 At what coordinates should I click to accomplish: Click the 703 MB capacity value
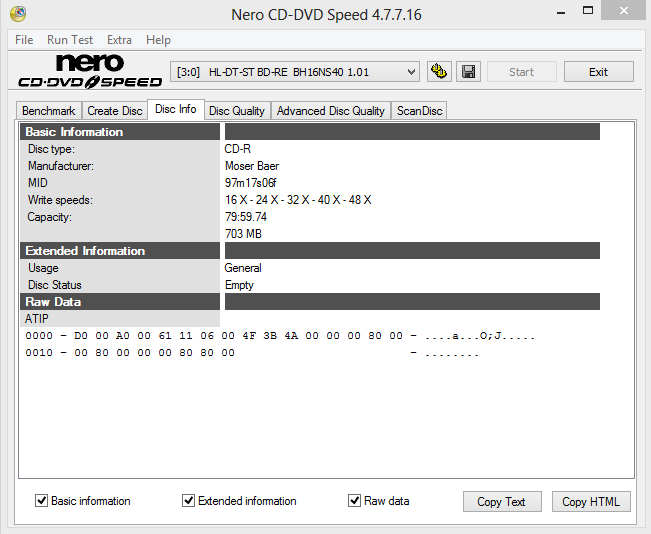(x=243, y=234)
